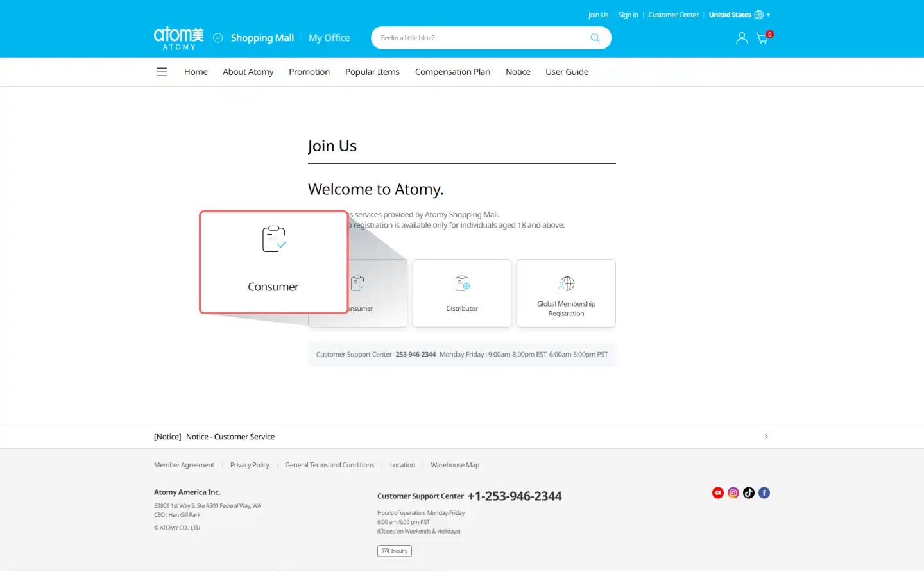
Task: Click the search magnifier icon
Action: pyautogui.click(x=595, y=38)
